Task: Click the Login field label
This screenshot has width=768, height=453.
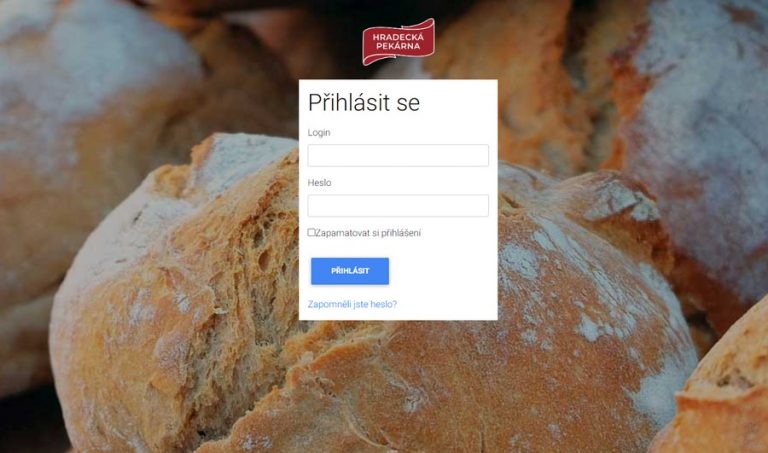Action: coord(319,133)
